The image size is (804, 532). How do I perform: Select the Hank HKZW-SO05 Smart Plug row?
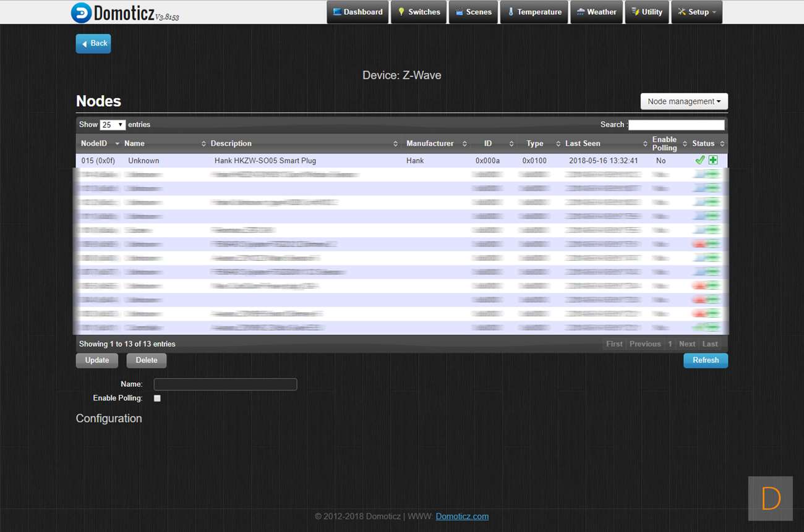[265, 161]
